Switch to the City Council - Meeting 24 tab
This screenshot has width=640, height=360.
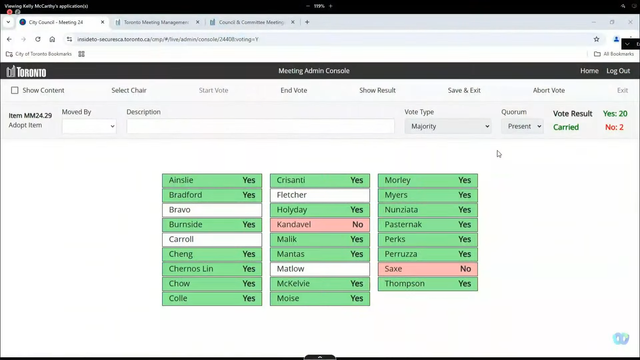(x=56, y=22)
